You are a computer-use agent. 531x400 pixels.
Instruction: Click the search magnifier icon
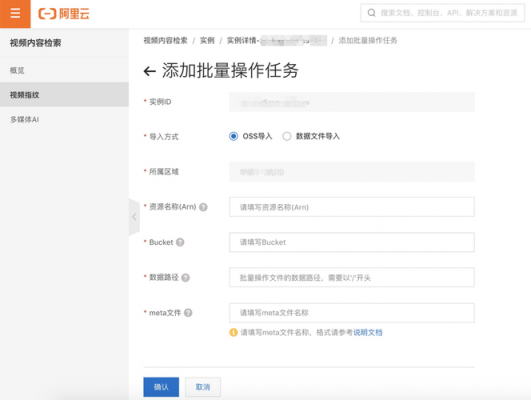click(x=371, y=13)
